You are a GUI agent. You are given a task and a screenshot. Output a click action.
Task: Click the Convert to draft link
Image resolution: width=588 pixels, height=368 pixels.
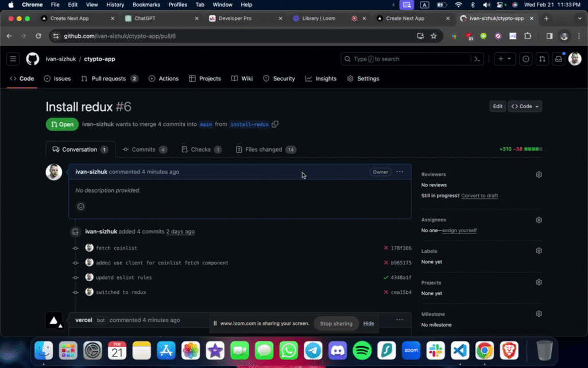pos(479,195)
